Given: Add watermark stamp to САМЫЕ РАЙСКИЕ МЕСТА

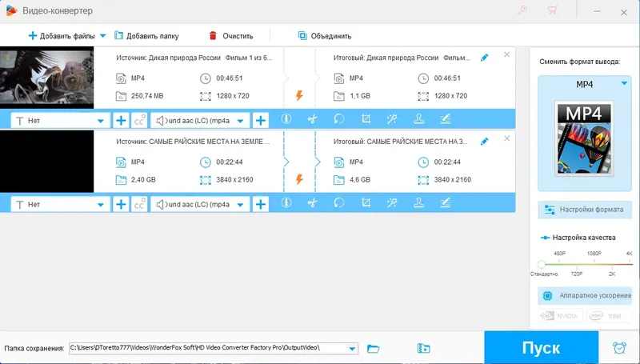Looking at the screenshot, I should (x=418, y=203).
